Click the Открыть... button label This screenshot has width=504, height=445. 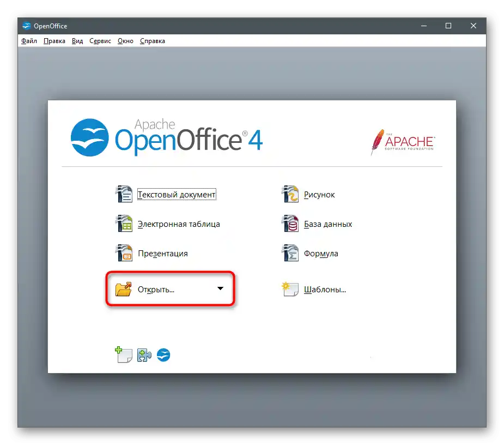pos(156,290)
